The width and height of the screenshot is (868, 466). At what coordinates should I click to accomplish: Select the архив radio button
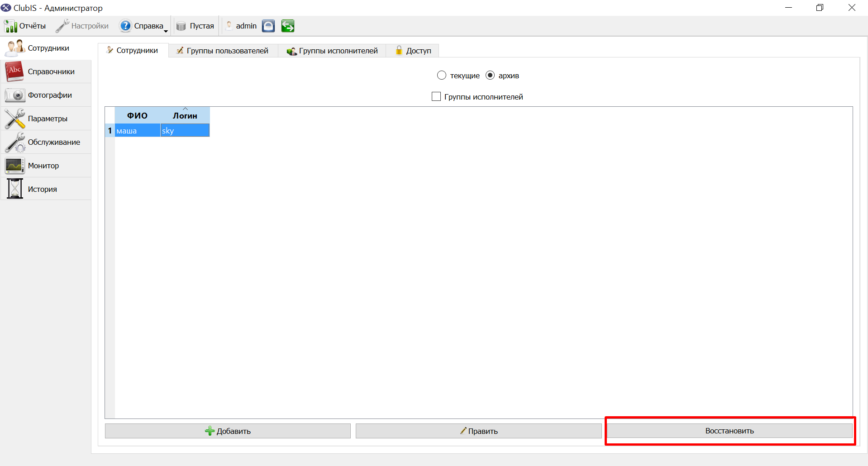[x=490, y=76]
